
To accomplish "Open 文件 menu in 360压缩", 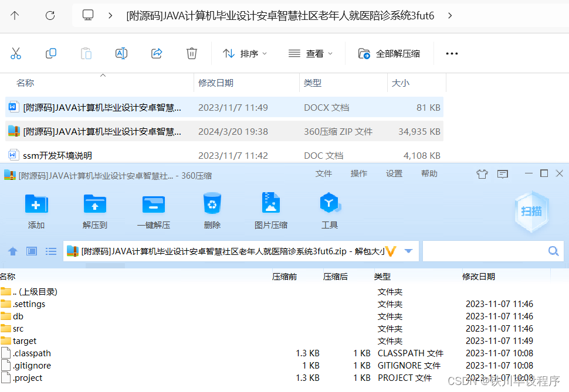I will [323, 173].
